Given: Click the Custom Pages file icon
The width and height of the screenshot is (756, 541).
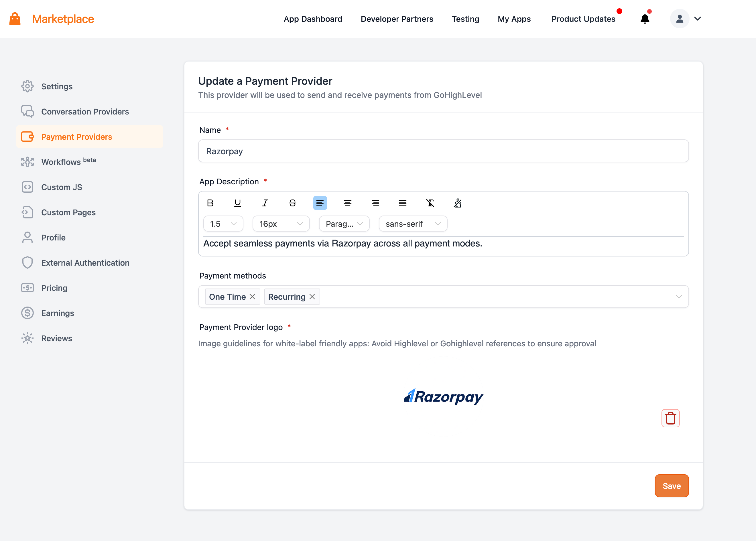Looking at the screenshot, I should coord(27,212).
